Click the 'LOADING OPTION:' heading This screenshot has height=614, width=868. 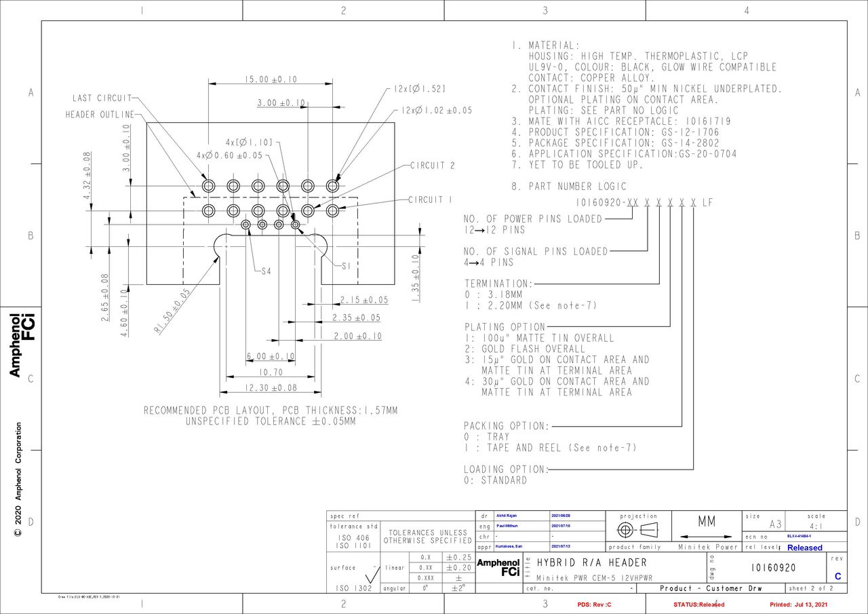click(x=505, y=469)
